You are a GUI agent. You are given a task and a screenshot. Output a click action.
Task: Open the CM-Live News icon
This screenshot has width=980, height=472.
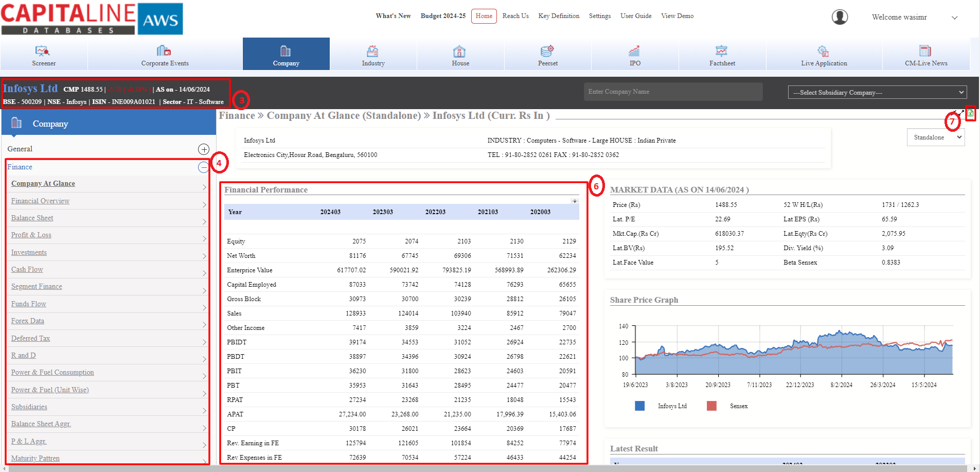coord(925,50)
